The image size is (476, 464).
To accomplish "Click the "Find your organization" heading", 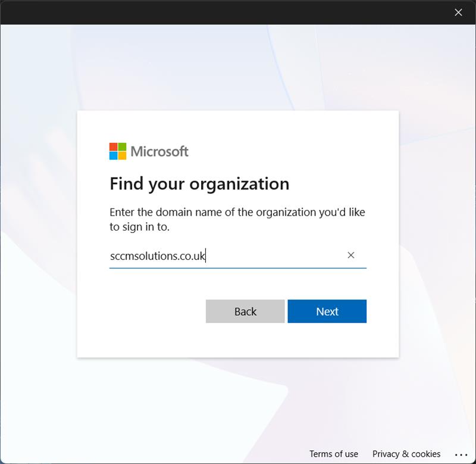I will tap(199, 183).
